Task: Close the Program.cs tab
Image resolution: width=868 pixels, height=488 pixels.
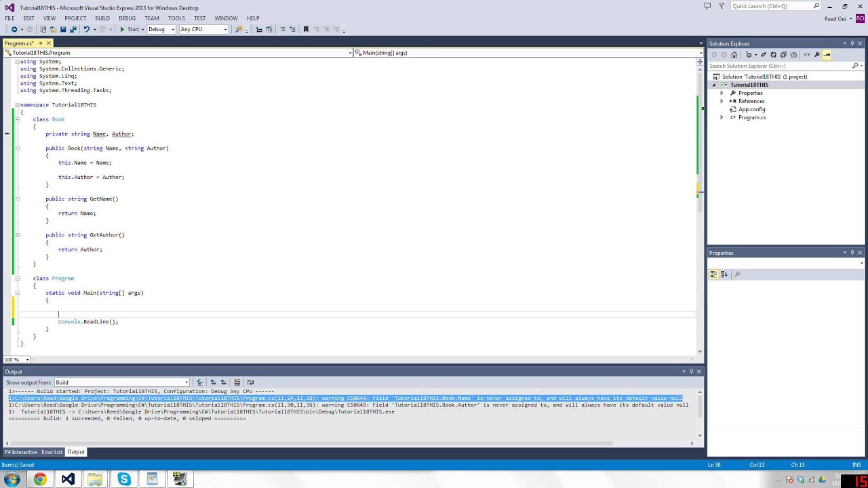Action: pyautogui.click(x=48, y=43)
